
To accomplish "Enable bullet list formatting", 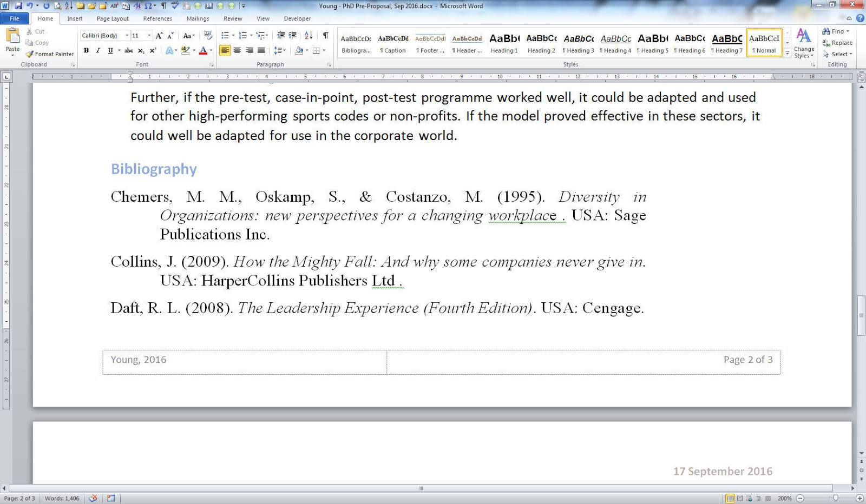I will point(225,35).
